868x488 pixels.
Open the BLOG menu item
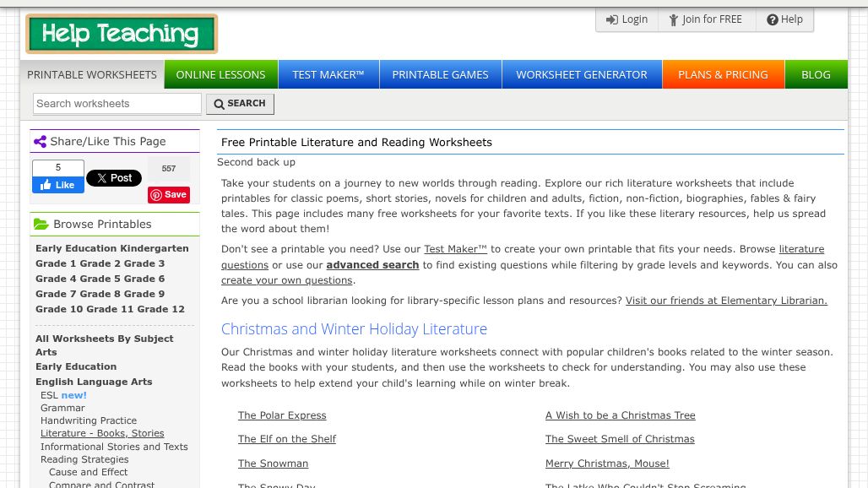pos(816,74)
